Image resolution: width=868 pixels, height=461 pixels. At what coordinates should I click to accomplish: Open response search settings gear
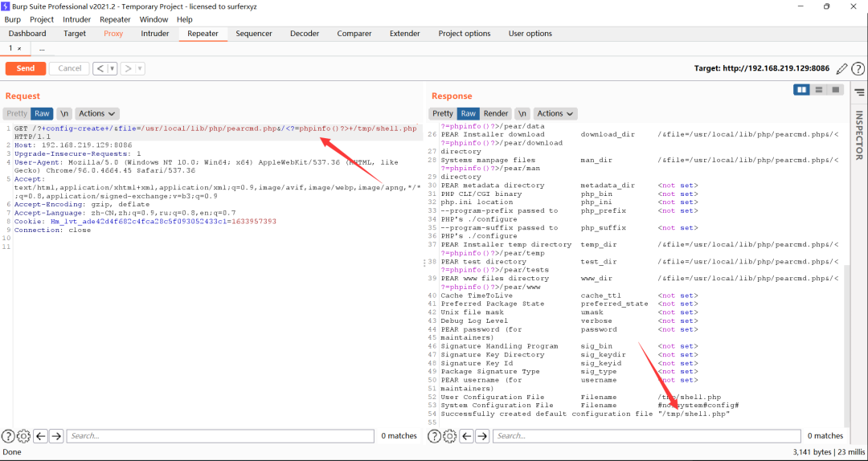(449, 436)
